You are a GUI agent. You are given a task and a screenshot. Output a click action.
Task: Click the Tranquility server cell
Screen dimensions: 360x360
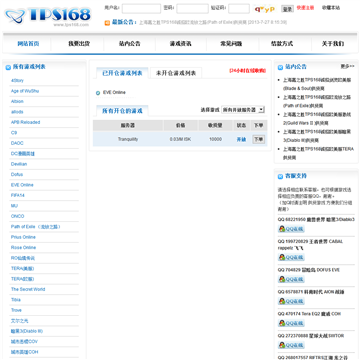pyautogui.click(x=128, y=139)
